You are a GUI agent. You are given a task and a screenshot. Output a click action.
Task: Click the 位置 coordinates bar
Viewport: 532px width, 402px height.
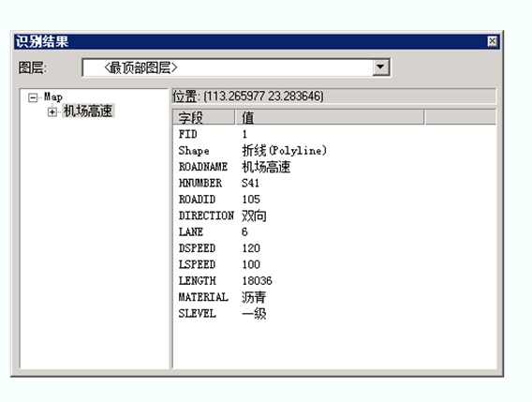pos(334,97)
